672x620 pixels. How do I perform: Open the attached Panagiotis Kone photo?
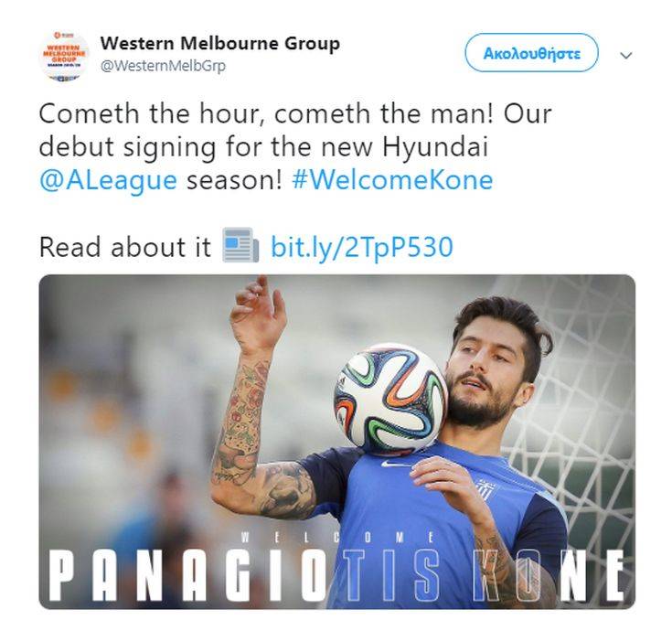[336, 442]
